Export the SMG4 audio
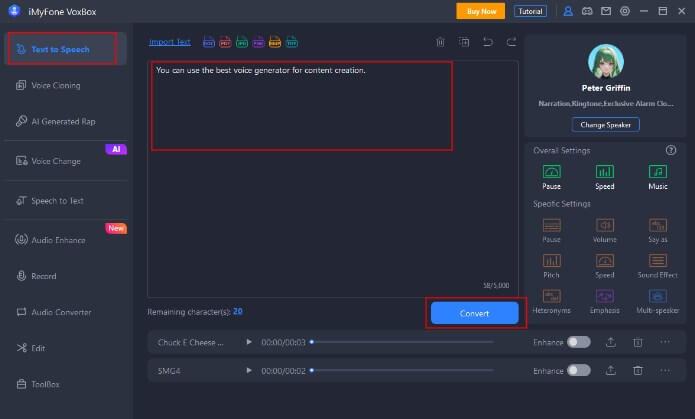Viewport: 695px width, 419px height. click(611, 370)
